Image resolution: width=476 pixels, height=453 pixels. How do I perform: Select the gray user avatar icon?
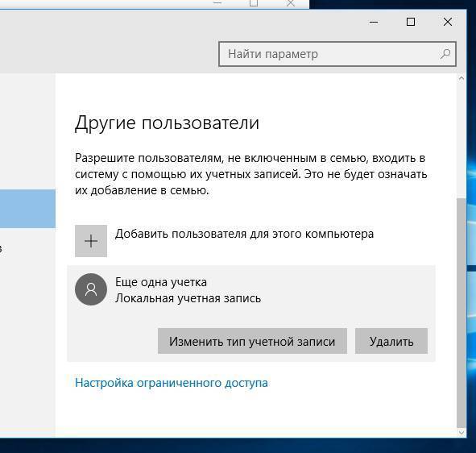pos(91,289)
